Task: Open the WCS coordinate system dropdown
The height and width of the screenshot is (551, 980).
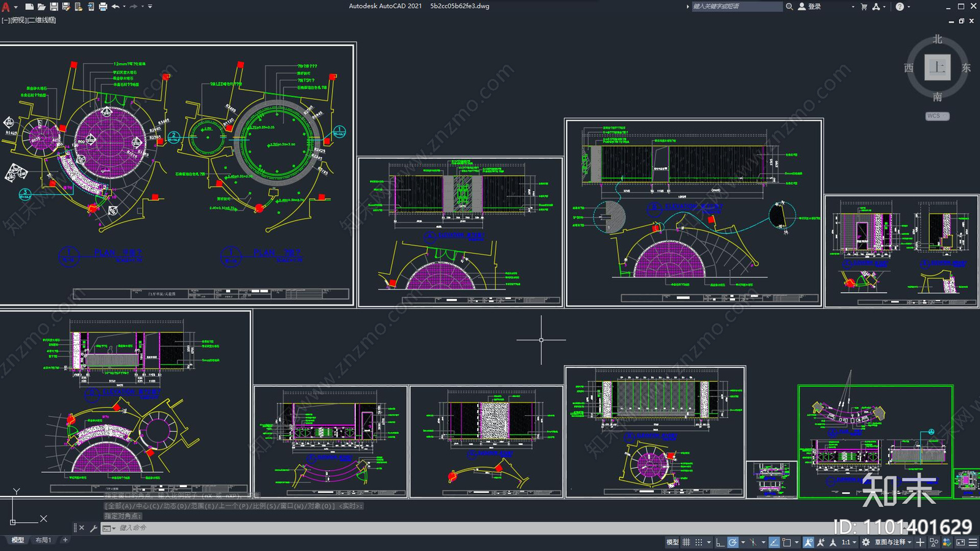Action: (937, 116)
